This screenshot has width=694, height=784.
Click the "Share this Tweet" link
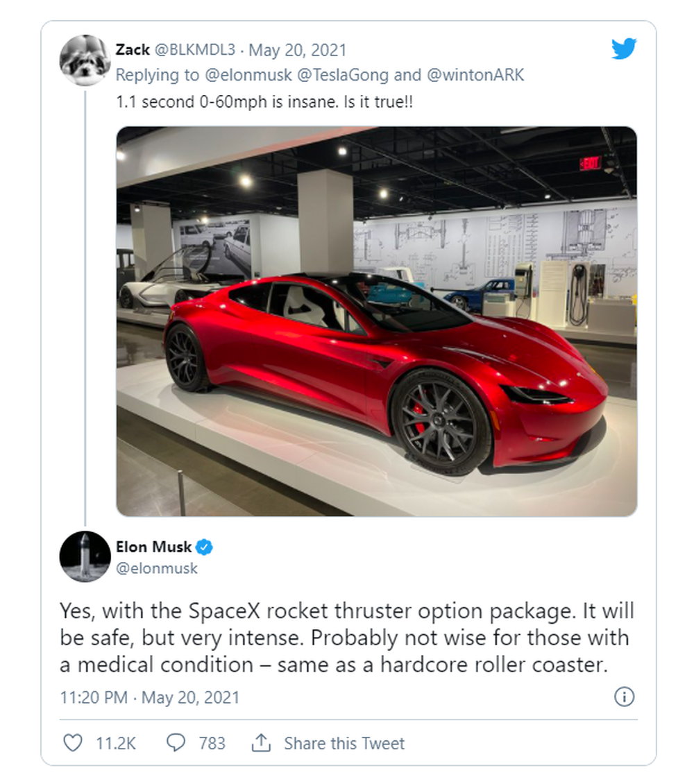[344, 743]
